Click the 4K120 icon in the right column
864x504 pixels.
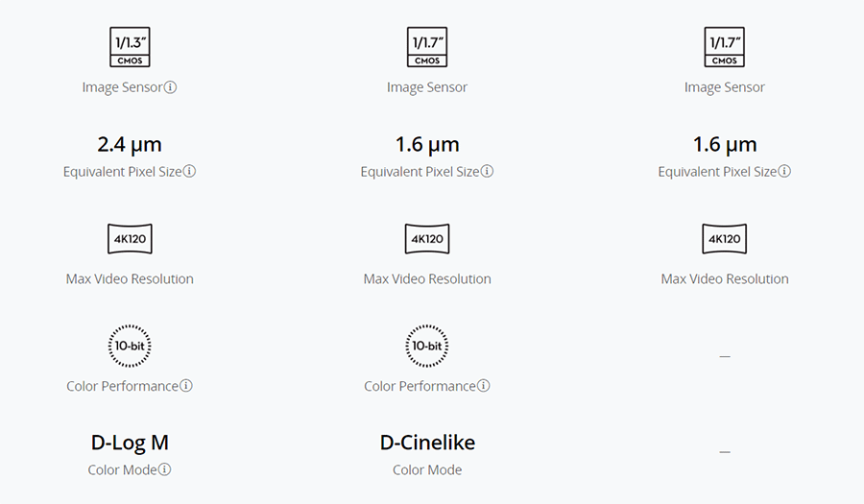point(725,239)
